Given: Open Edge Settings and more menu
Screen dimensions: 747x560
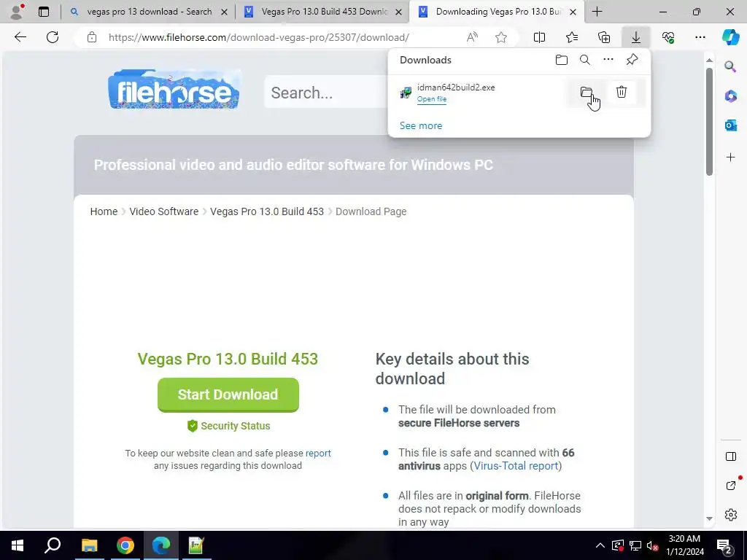Looking at the screenshot, I should click(700, 37).
